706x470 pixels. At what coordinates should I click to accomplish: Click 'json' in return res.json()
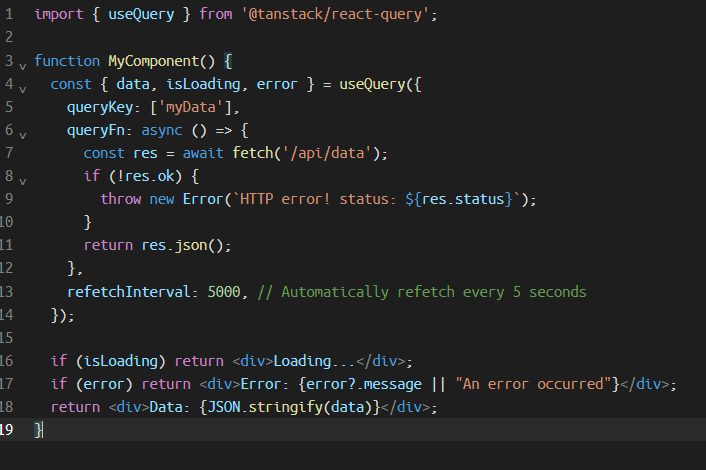191,245
